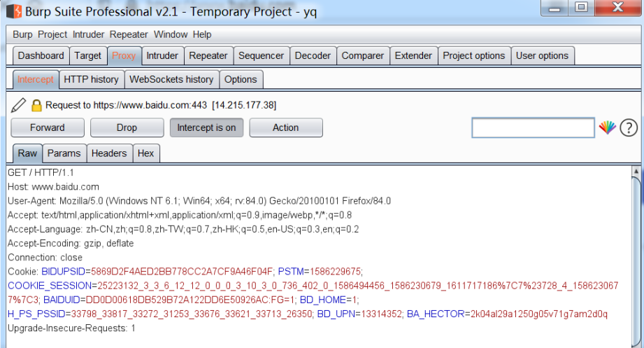Open the Repeater menu

pyautogui.click(x=129, y=34)
